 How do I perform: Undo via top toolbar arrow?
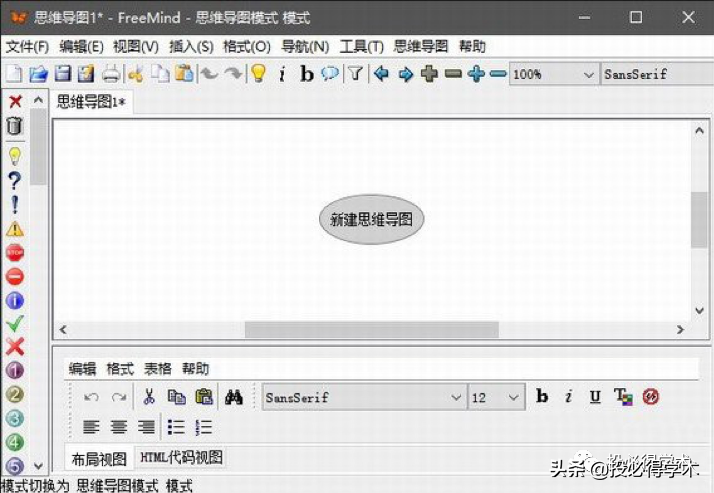click(x=209, y=73)
